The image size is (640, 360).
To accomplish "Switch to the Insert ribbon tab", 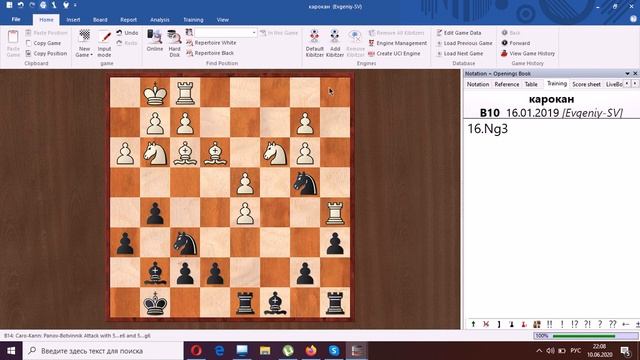I will click(73, 20).
